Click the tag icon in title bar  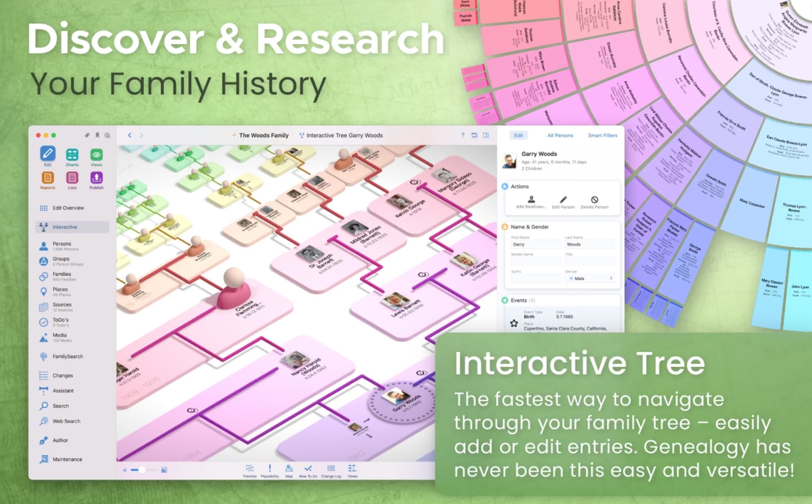click(87, 135)
